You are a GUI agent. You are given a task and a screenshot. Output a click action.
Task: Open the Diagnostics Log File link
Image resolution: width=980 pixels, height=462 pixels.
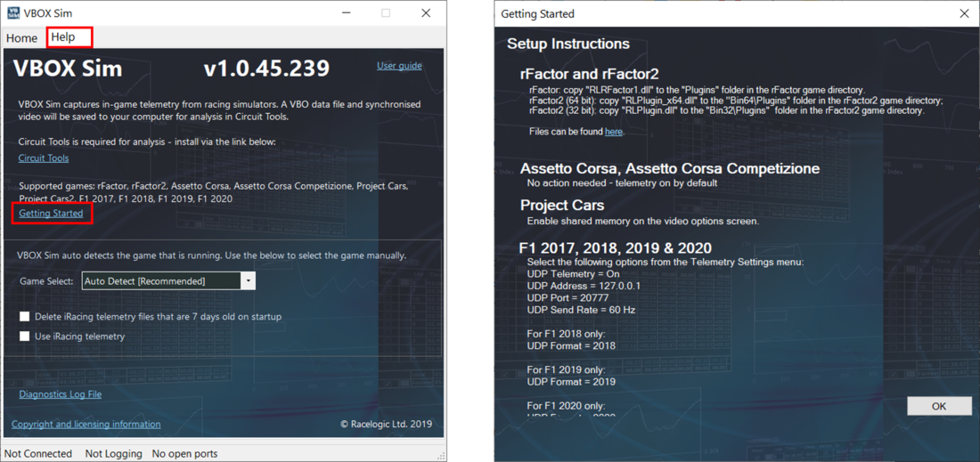click(x=60, y=394)
